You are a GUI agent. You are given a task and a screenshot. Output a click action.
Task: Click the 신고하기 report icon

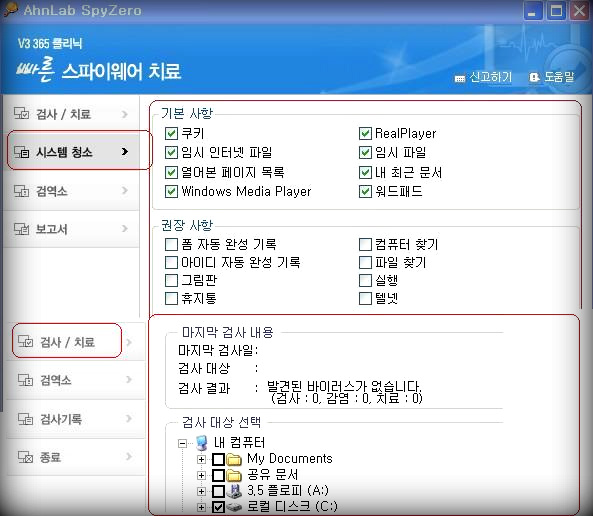point(460,79)
